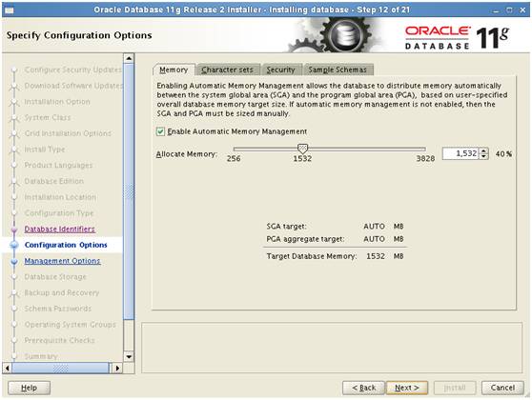Click the Configuration Options step bullet icon
Screen dimensions: 532x400
(x=14, y=245)
